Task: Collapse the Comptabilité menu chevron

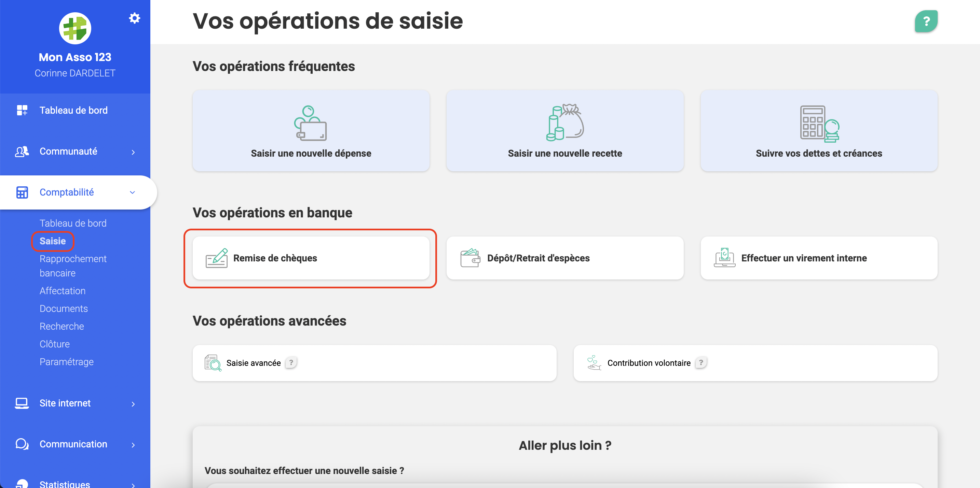Action: [132, 192]
